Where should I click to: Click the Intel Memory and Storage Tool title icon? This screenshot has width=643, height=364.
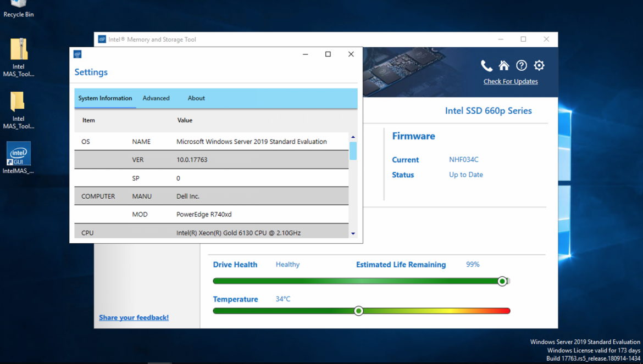coord(102,40)
